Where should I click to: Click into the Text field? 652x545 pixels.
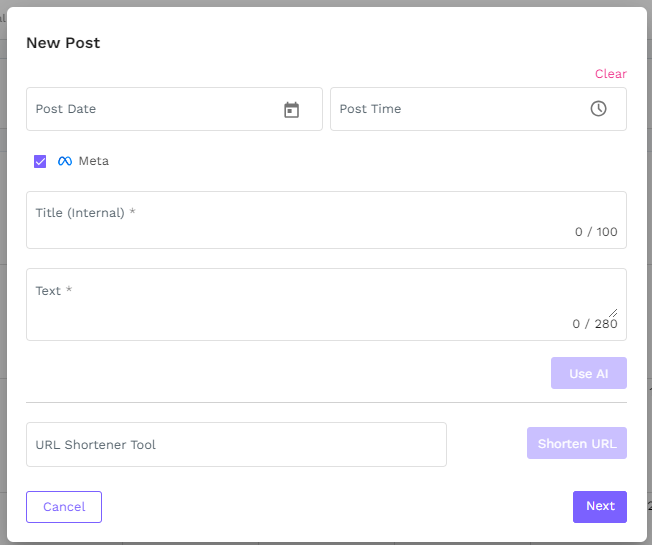click(300, 303)
